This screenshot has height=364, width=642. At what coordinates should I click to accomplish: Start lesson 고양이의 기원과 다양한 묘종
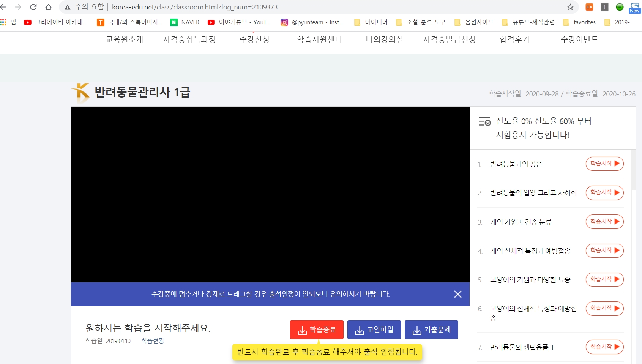605,279
